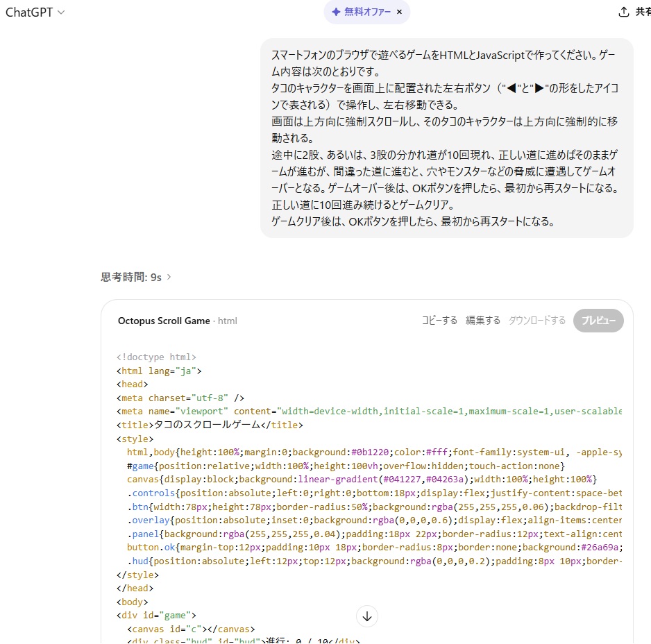Image resolution: width=651 pixels, height=644 pixels.
Task: Switch to the プレビュー view
Action: click(598, 321)
